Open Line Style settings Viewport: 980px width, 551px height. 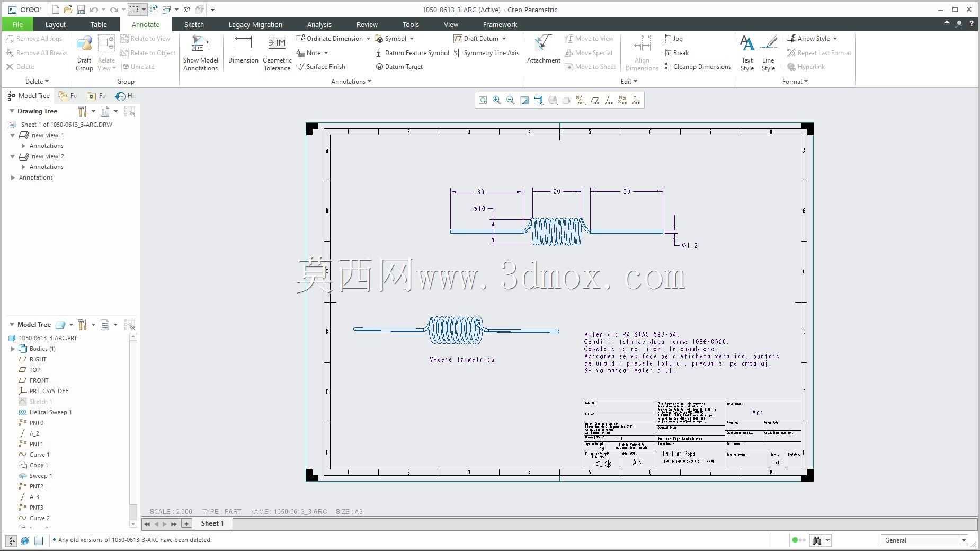[768, 53]
